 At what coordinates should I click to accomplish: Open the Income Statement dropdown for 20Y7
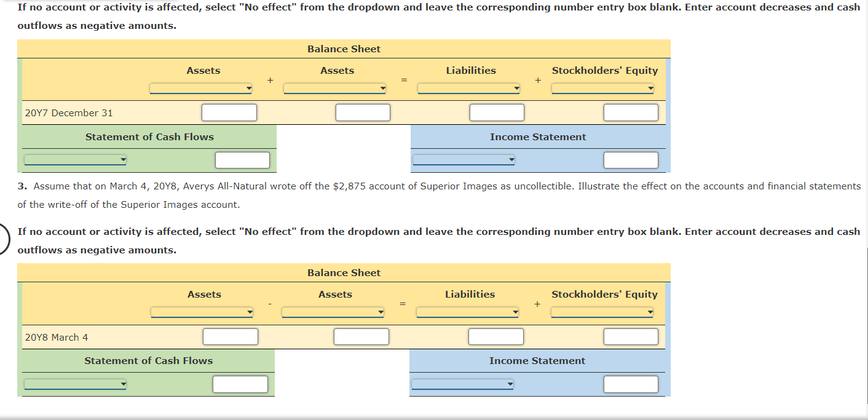[464, 159]
